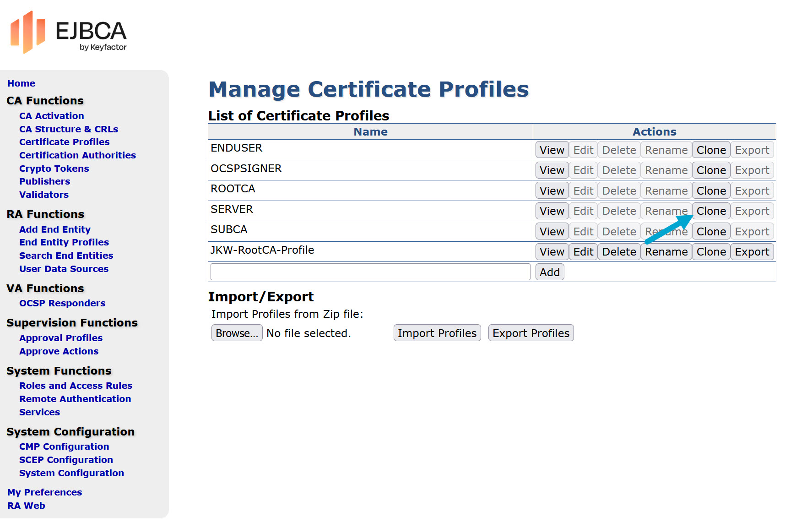
Task: Go to Certification Authorities
Action: [x=77, y=155]
